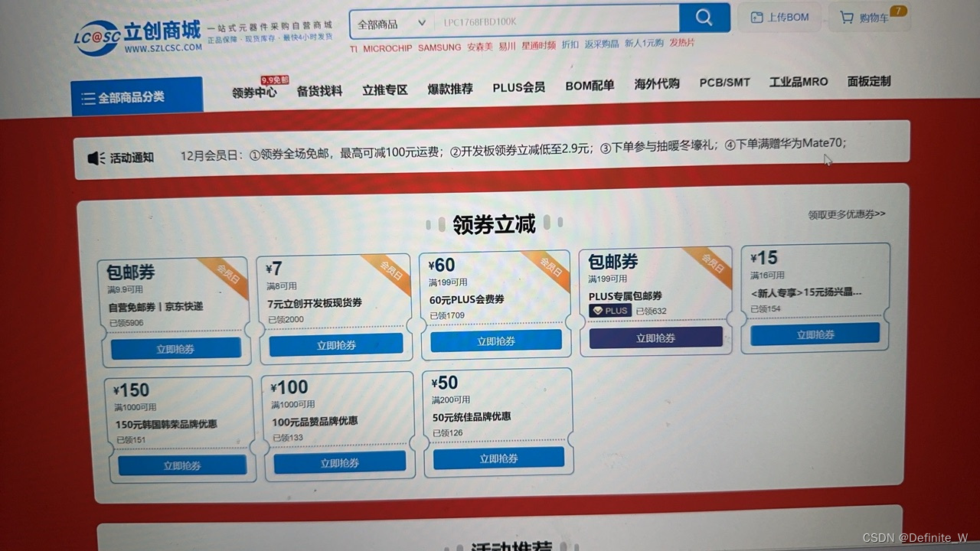Screen dimensions: 980x551
Task: Click the 星通时频 keyword link
Action: [x=538, y=45]
